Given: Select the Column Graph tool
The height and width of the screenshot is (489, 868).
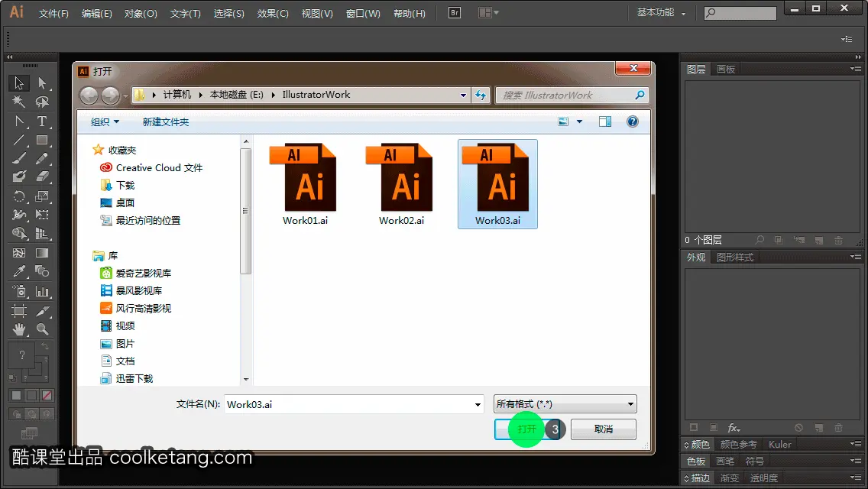Looking at the screenshot, I should 42,291.
